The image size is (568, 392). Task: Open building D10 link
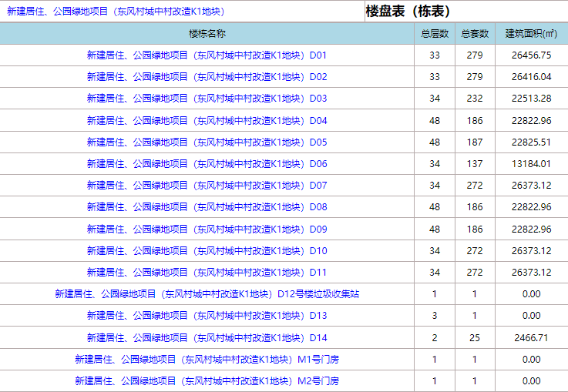click(x=207, y=251)
